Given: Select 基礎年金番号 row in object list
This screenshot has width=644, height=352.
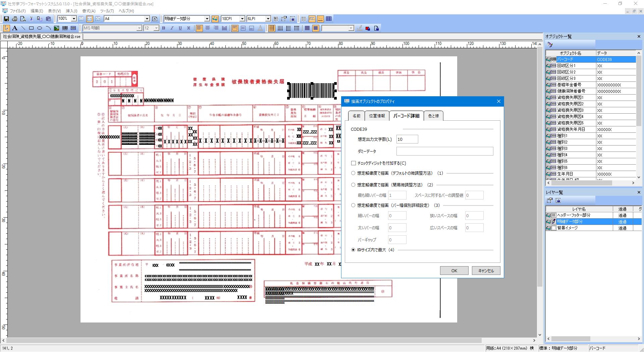Looking at the screenshot, I should point(591,85).
